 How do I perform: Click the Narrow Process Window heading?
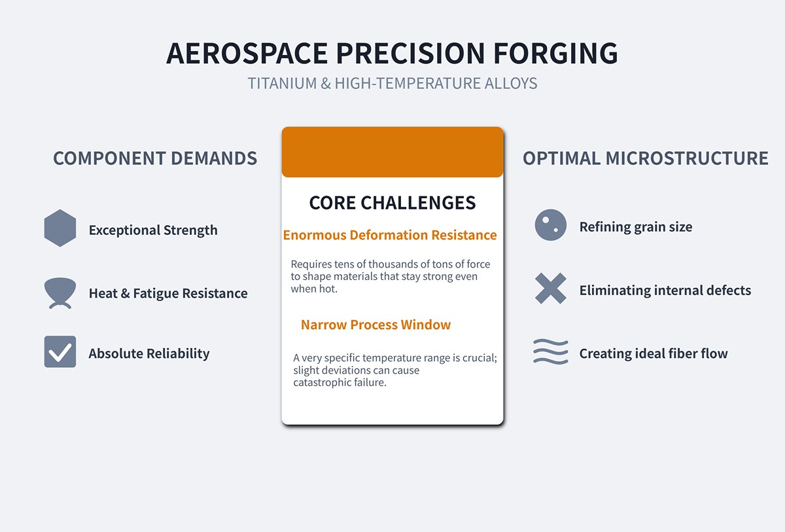pos(375,325)
